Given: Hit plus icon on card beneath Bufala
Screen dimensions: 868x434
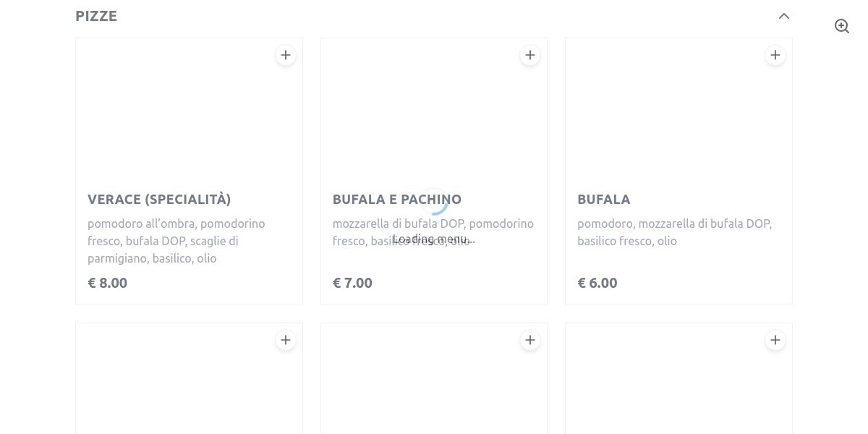Looking at the screenshot, I should [x=775, y=340].
